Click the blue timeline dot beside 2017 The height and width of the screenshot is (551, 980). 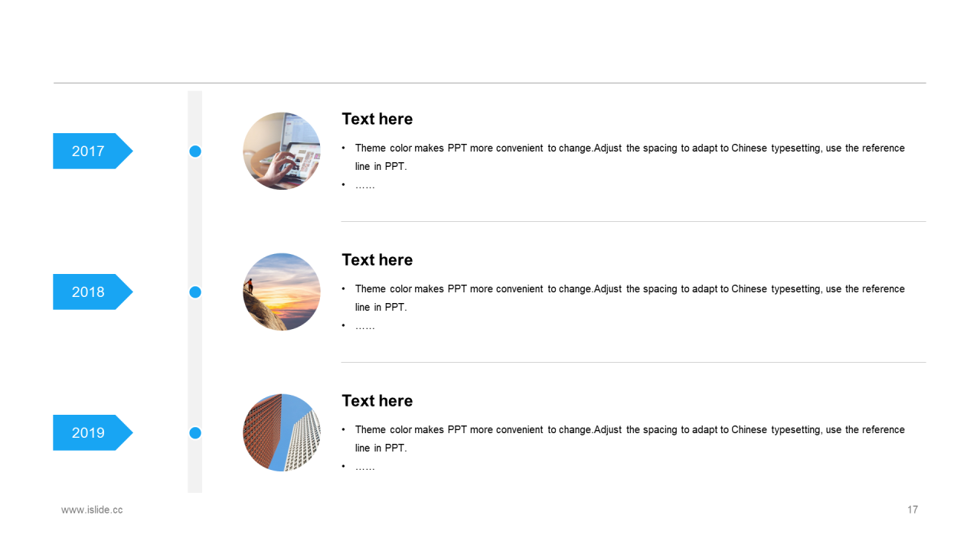195,152
